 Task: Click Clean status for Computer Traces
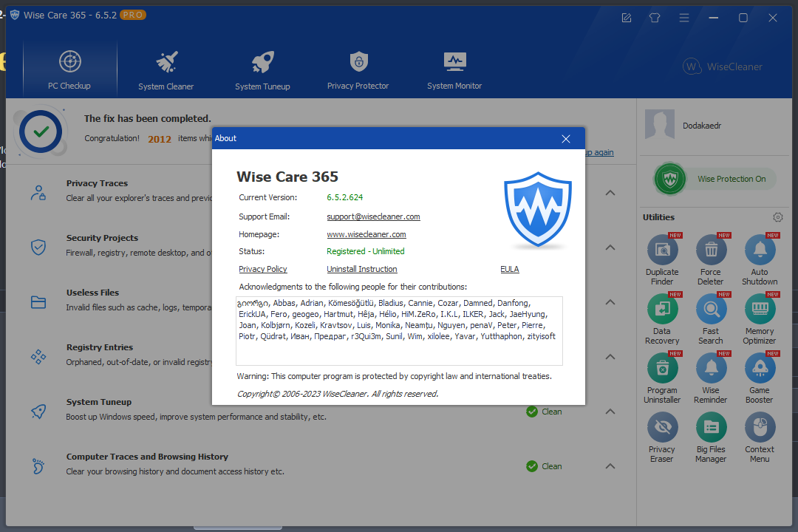[x=544, y=465]
